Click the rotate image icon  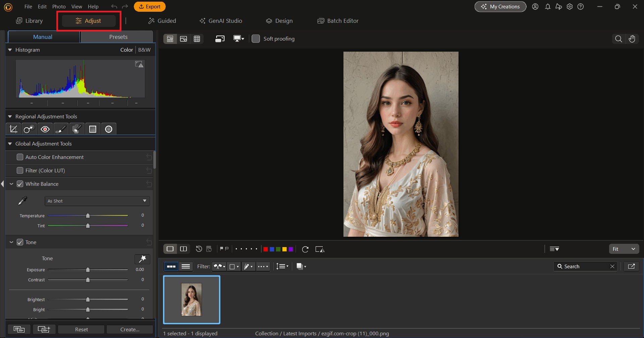pyautogui.click(x=305, y=249)
